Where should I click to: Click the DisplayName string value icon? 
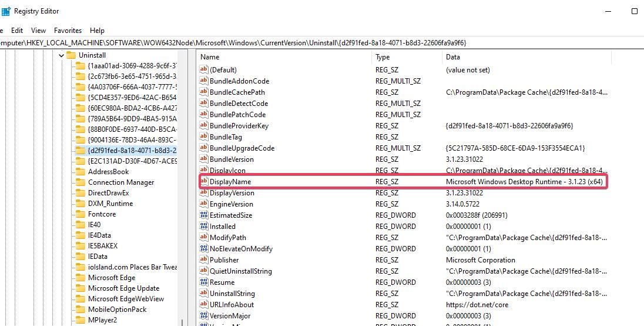click(x=204, y=182)
